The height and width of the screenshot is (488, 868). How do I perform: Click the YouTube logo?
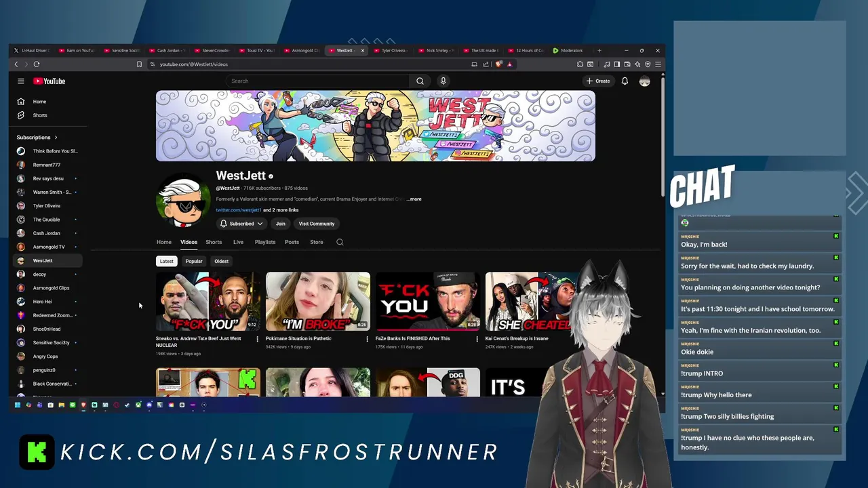point(49,81)
